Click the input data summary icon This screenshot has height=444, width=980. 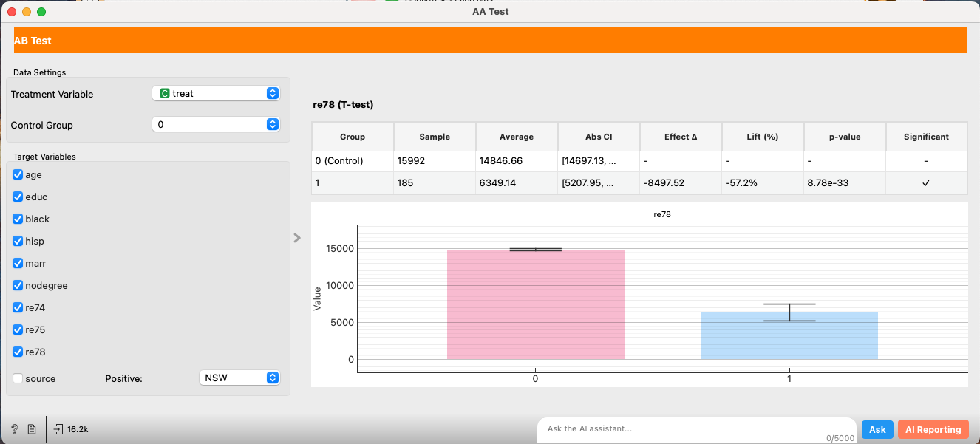pos(59,429)
